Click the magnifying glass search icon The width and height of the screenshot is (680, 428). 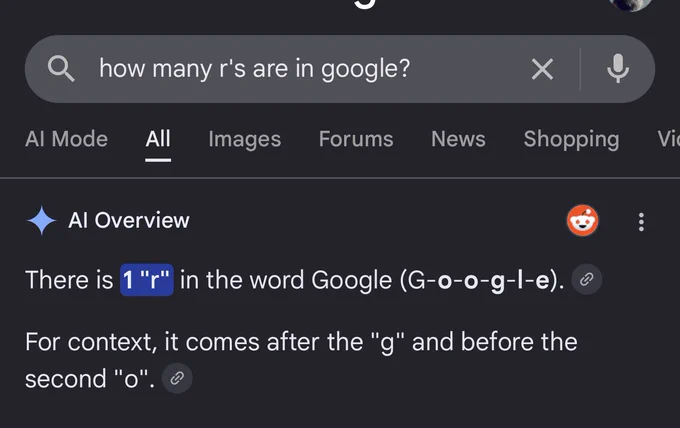click(61, 69)
